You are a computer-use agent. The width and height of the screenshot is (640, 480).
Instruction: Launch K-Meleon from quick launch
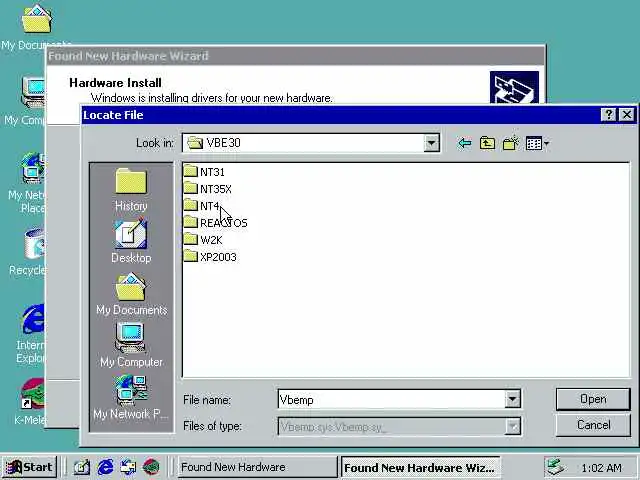click(x=151, y=467)
